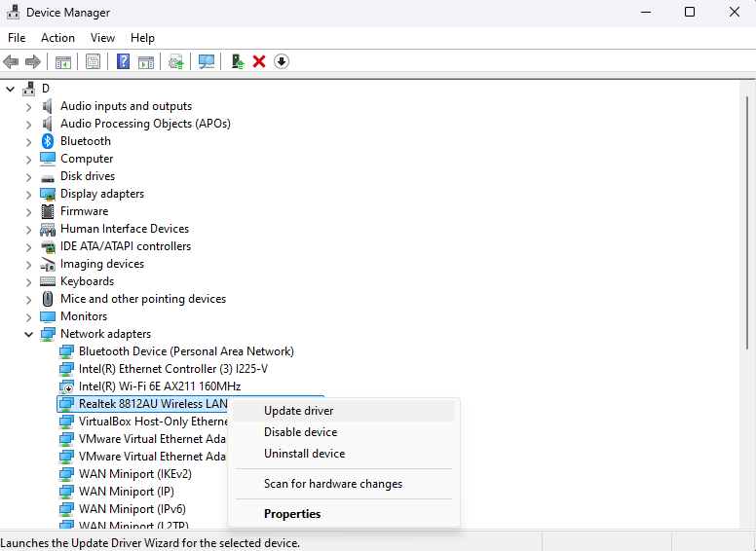Select VirtualBox Host-Only Ethernet adapter
The image size is (756, 551).
coord(153,422)
